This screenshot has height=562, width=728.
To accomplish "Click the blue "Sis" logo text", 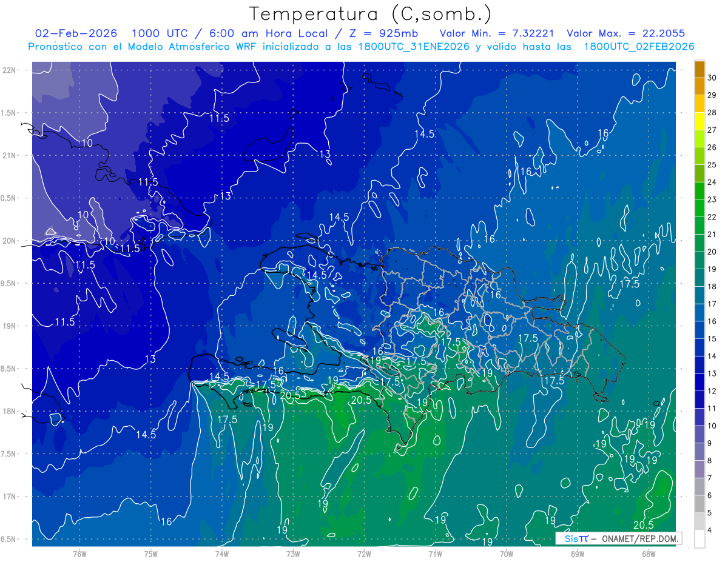I will click(572, 538).
